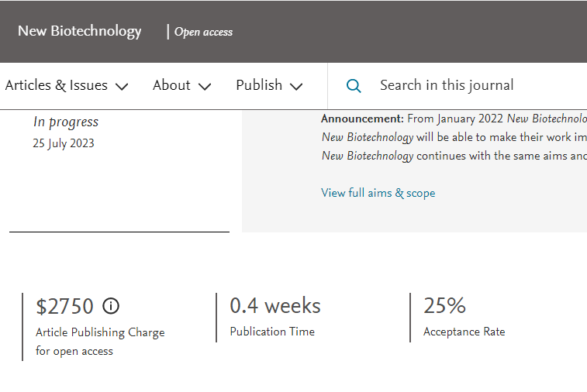Viewport: 587px width, 392px height.
Task: Click the $2750 publishing charge amount
Action: [x=64, y=307]
